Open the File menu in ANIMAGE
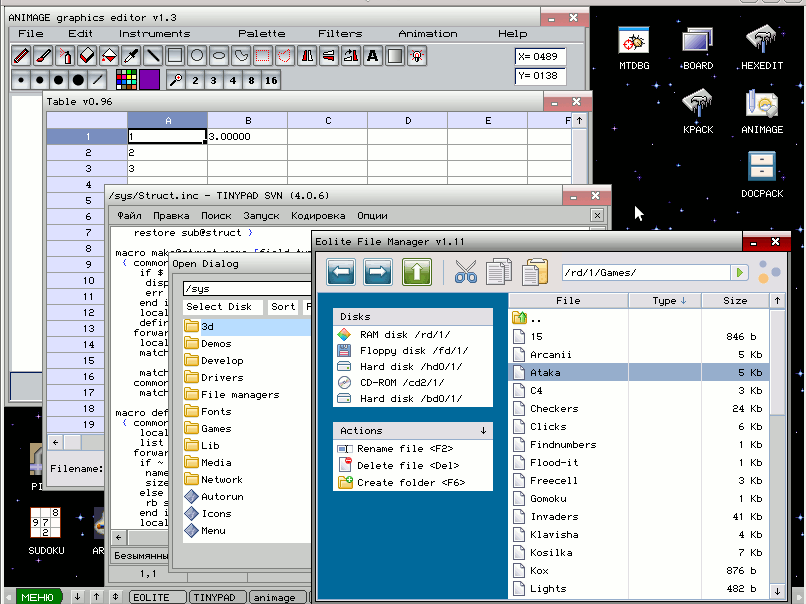This screenshot has width=806, height=604. point(30,33)
